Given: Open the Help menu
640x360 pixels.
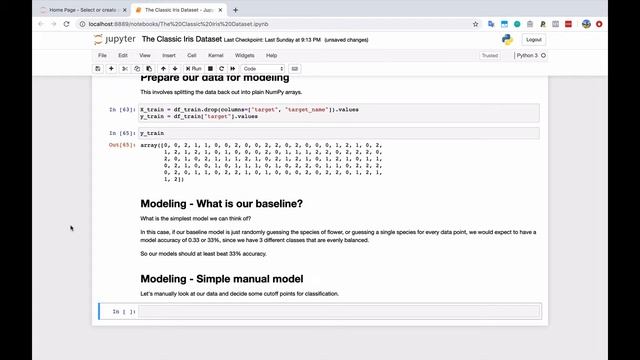Looking at the screenshot, I should pyautogui.click(x=271, y=56).
